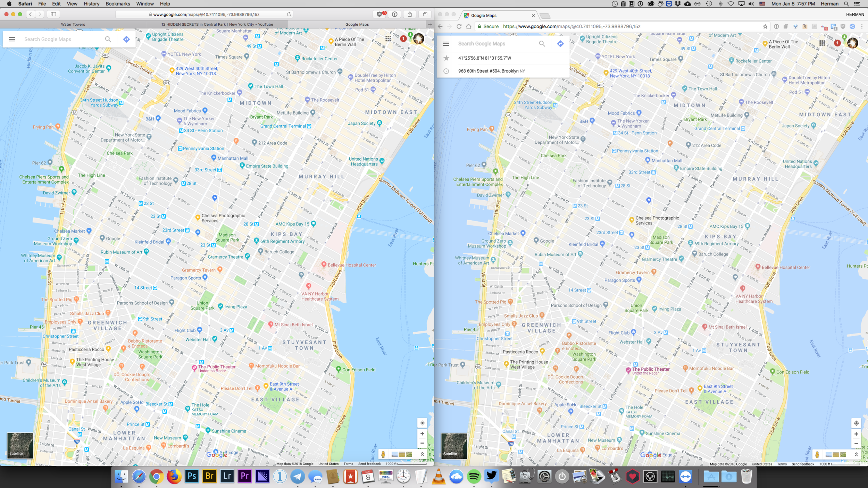Click the show-my-location button in the Chrome map
868x488 pixels.
coord(856,423)
